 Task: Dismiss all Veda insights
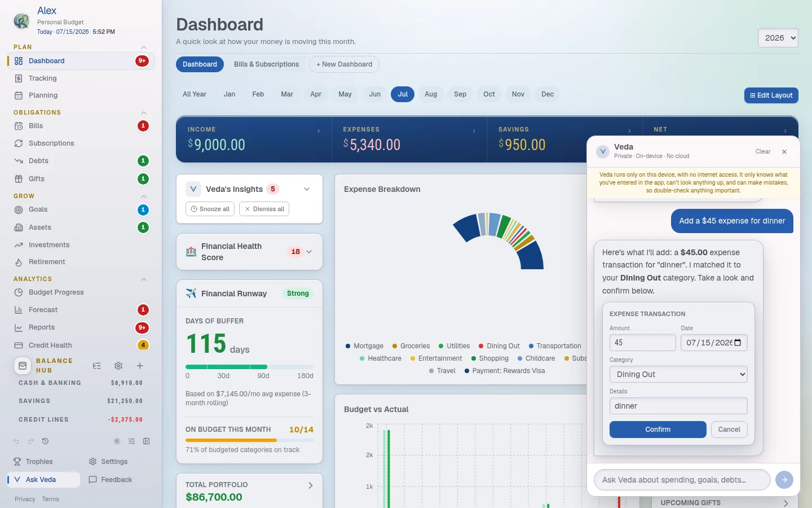(x=264, y=209)
